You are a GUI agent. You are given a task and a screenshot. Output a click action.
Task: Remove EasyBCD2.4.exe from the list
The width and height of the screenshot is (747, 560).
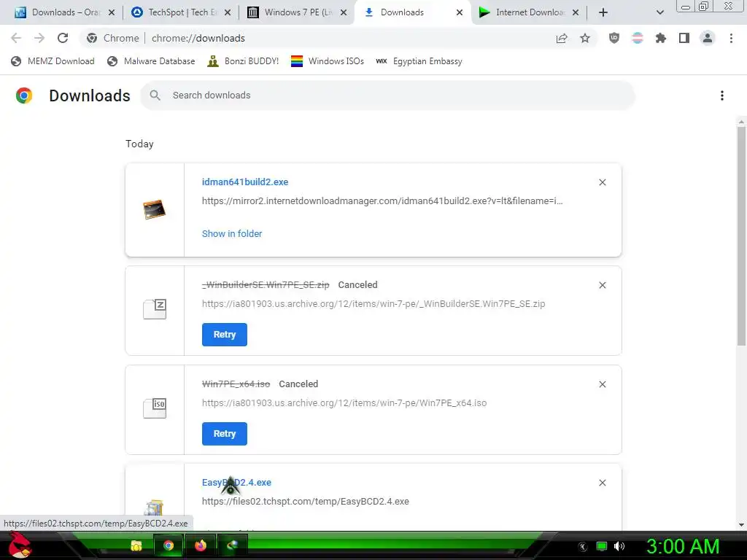click(x=602, y=483)
